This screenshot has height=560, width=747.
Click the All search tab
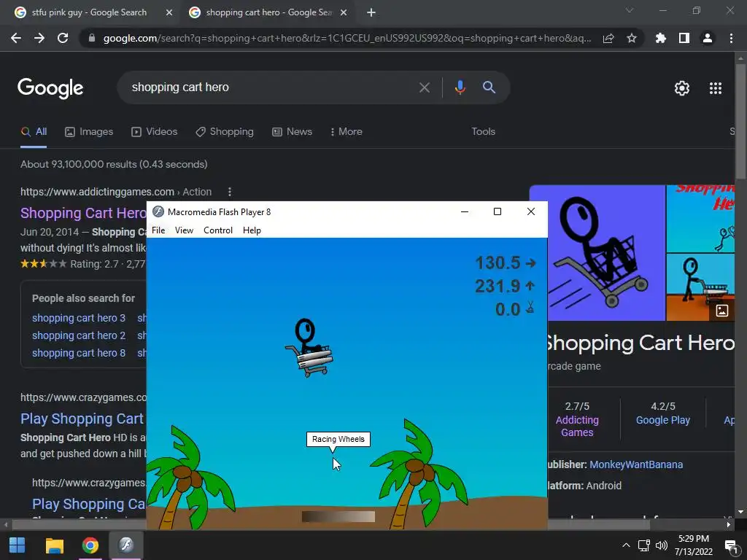(x=34, y=132)
